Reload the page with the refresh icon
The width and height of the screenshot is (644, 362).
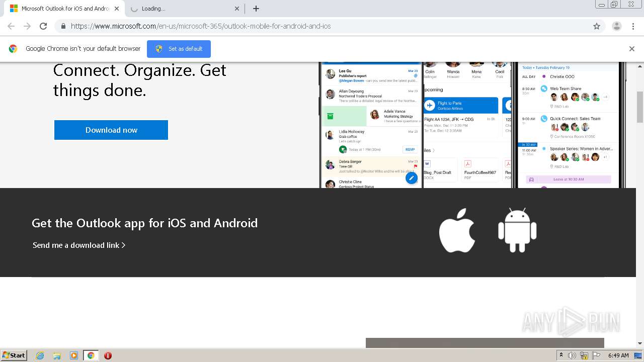(43, 26)
